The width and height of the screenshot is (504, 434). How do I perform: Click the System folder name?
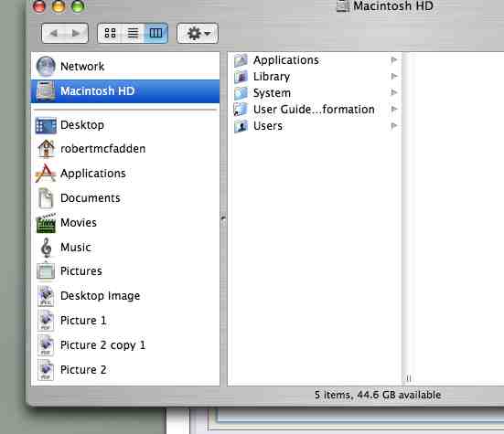(272, 93)
